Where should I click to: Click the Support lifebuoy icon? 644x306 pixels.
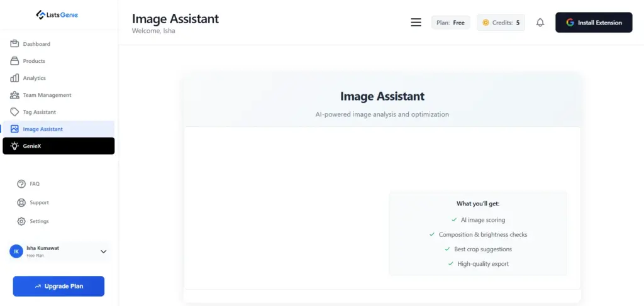pyautogui.click(x=21, y=202)
